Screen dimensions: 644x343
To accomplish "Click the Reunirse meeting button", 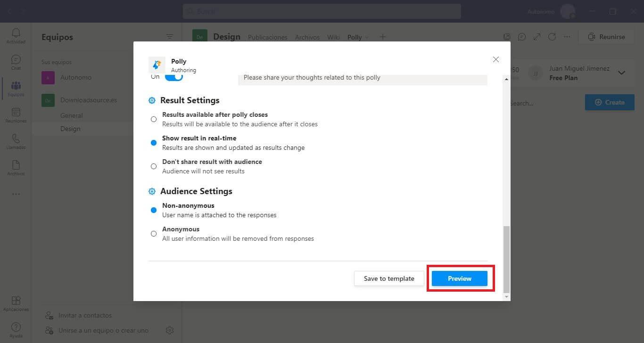I will click(x=606, y=37).
